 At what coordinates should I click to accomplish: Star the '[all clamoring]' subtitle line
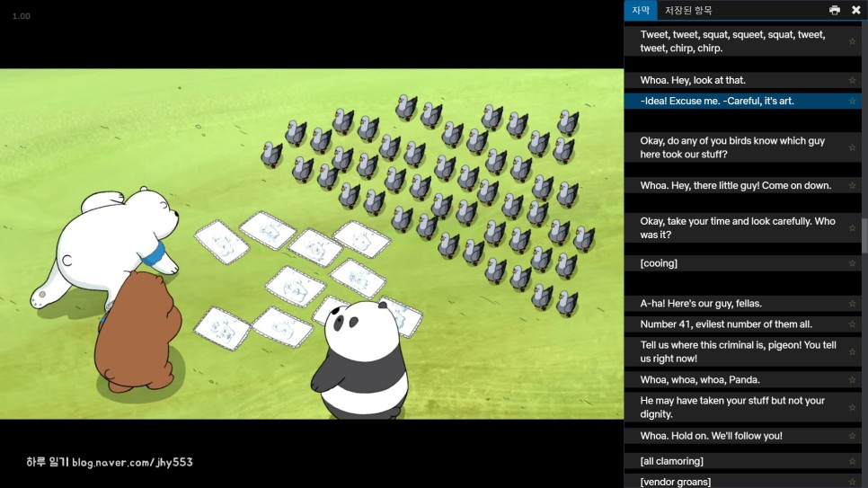852,461
